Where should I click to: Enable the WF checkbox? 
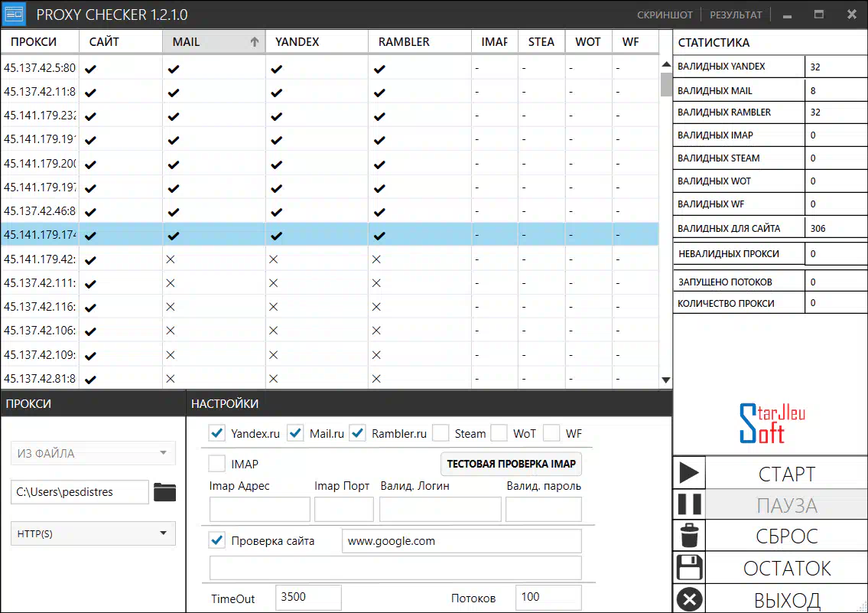[x=551, y=433]
